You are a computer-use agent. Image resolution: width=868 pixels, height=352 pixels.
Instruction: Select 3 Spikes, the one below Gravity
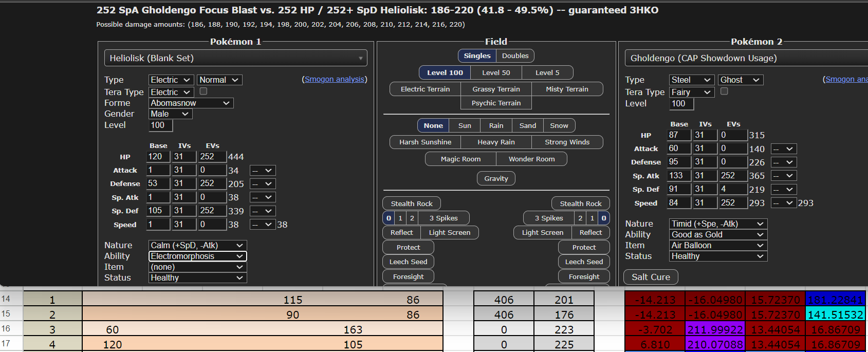coord(444,218)
